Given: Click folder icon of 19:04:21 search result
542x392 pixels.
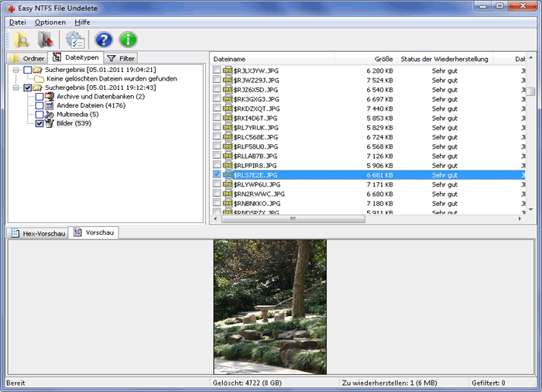Looking at the screenshot, I should tap(37, 70).
